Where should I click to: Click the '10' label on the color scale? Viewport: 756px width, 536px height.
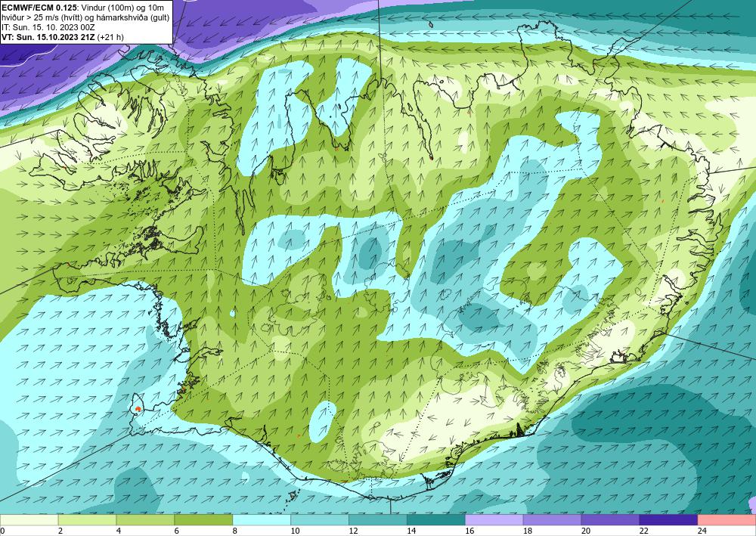(295, 531)
